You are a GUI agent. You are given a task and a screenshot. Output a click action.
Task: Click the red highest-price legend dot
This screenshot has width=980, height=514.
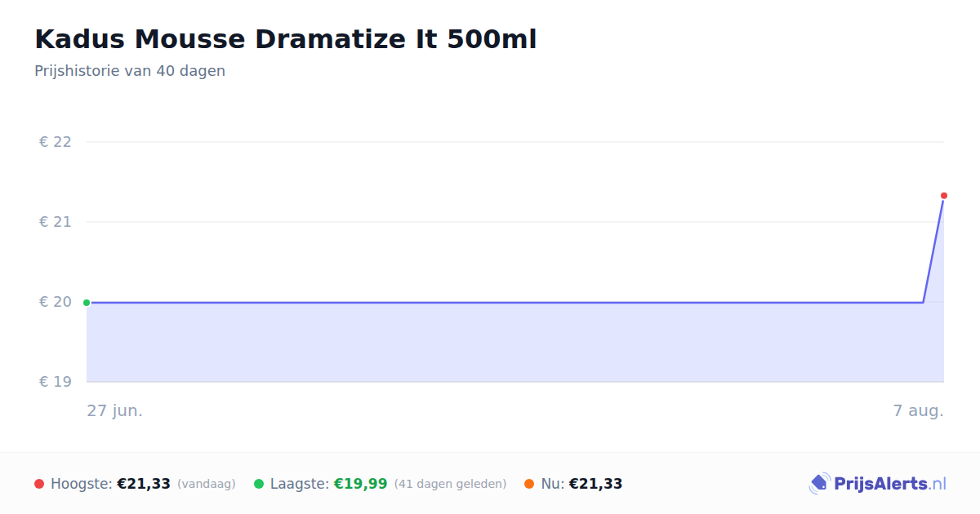(x=39, y=484)
